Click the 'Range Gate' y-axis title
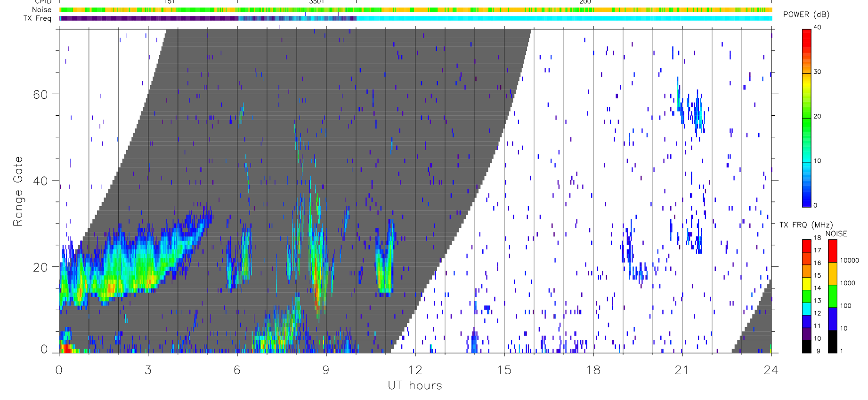The height and width of the screenshot is (400, 868). tap(18, 192)
